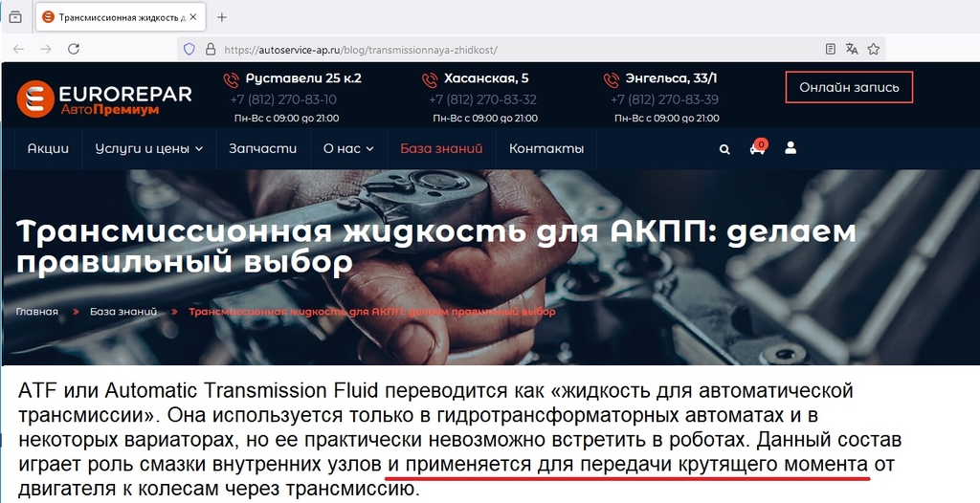
Task: Click the tracking protection shield icon
Action: (189, 49)
